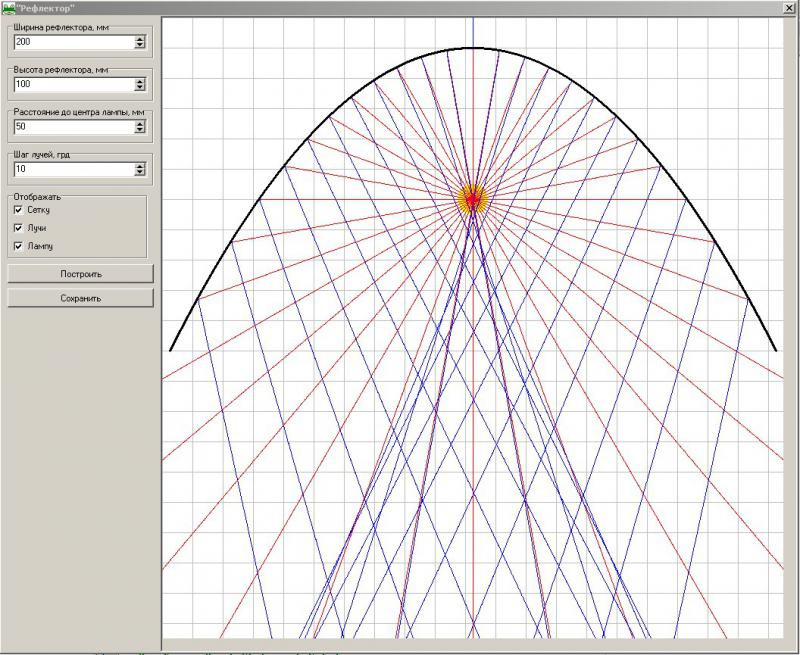Decrease the lamp center distance value

(x=140, y=131)
